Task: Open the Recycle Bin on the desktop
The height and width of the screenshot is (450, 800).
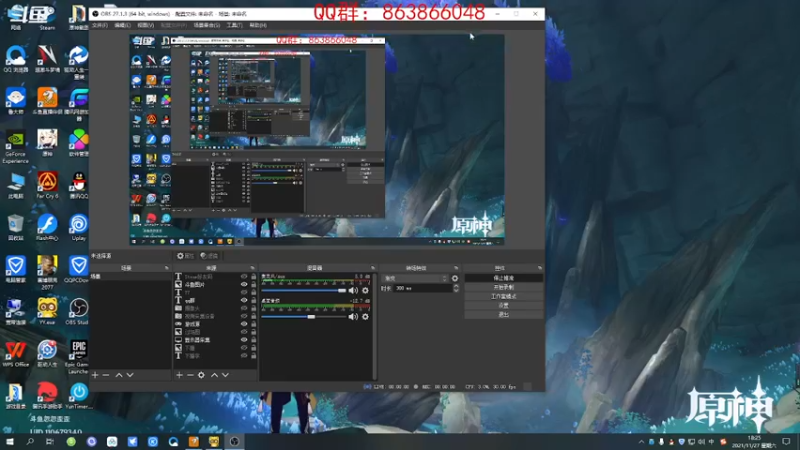Action: point(15,227)
